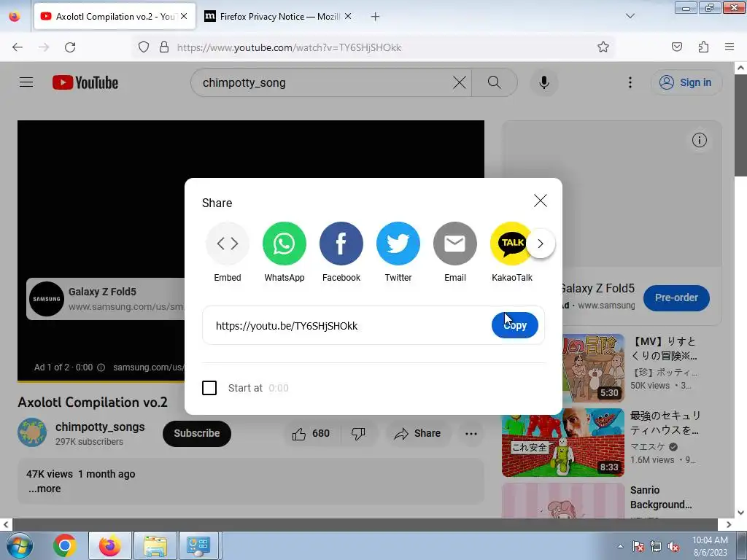Switch to the Axolotl Compilation tab
The height and width of the screenshot is (560, 747).
click(115, 16)
